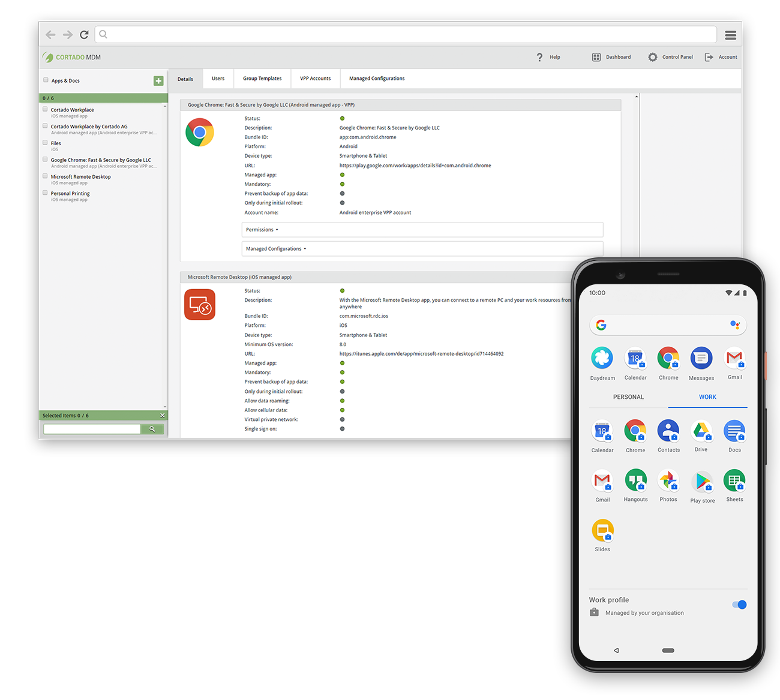Add a new app with the green plus button

click(158, 81)
